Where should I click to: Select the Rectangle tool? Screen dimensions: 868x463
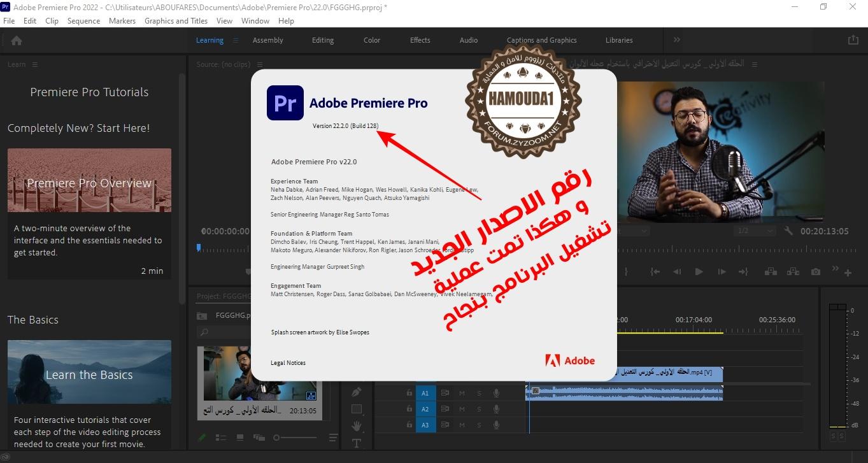pos(357,409)
